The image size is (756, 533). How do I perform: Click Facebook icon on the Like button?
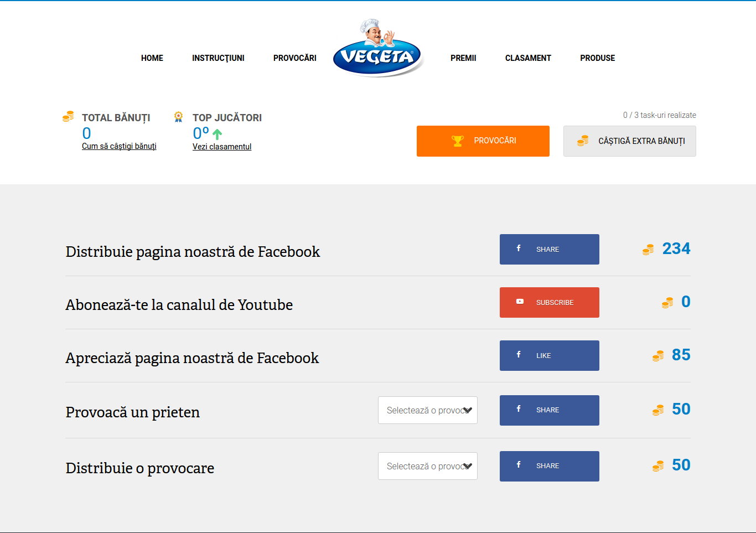(x=519, y=354)
